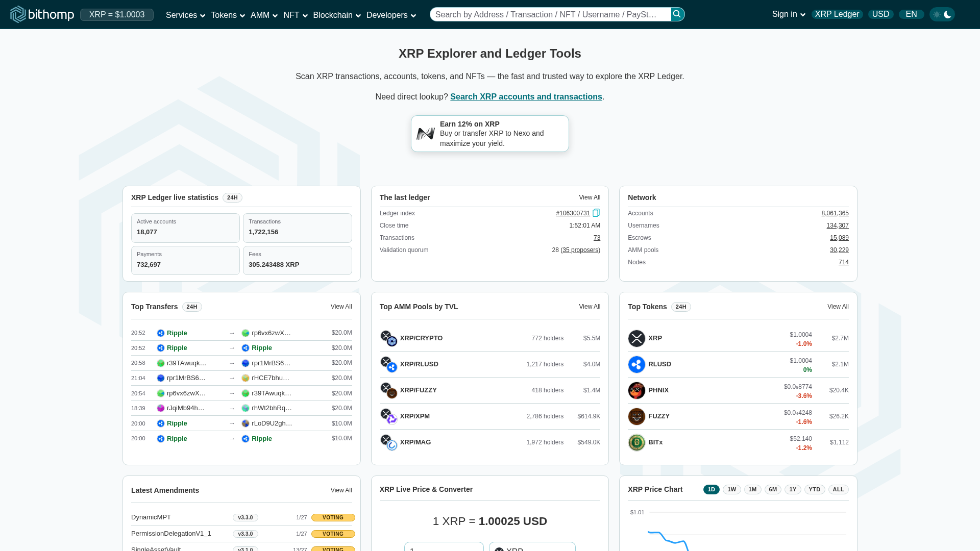Select the 1Y chart range
This screenshot has width=980, height=551.
(x=793, y=489)
